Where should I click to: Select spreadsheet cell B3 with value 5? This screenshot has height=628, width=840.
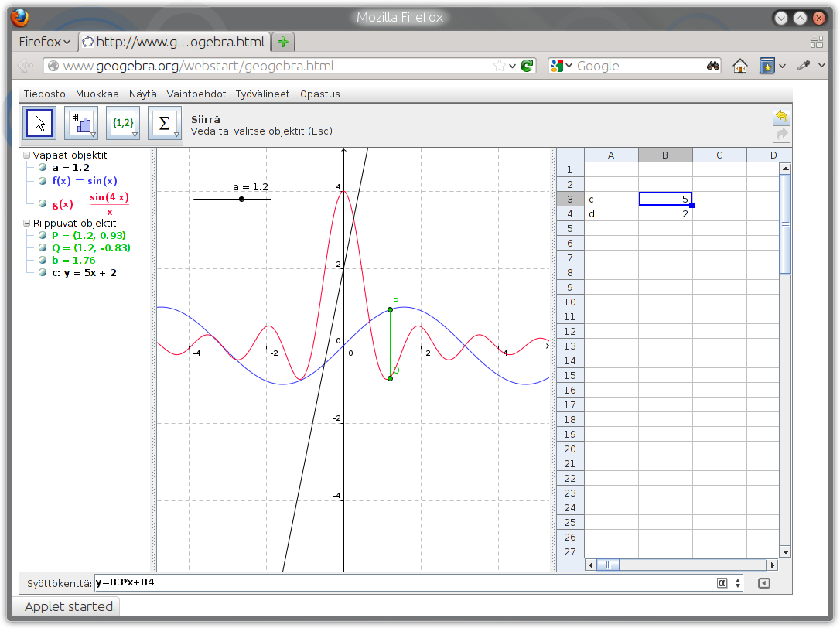(665, 199)
